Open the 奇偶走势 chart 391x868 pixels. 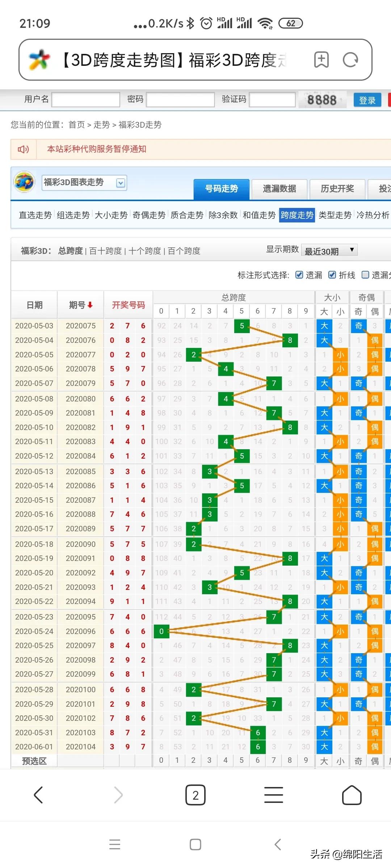149,215
